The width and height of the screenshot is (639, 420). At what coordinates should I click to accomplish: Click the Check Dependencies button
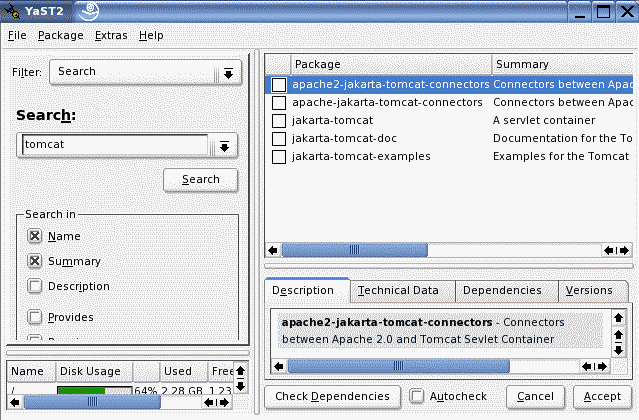click(x=332, y=396)
